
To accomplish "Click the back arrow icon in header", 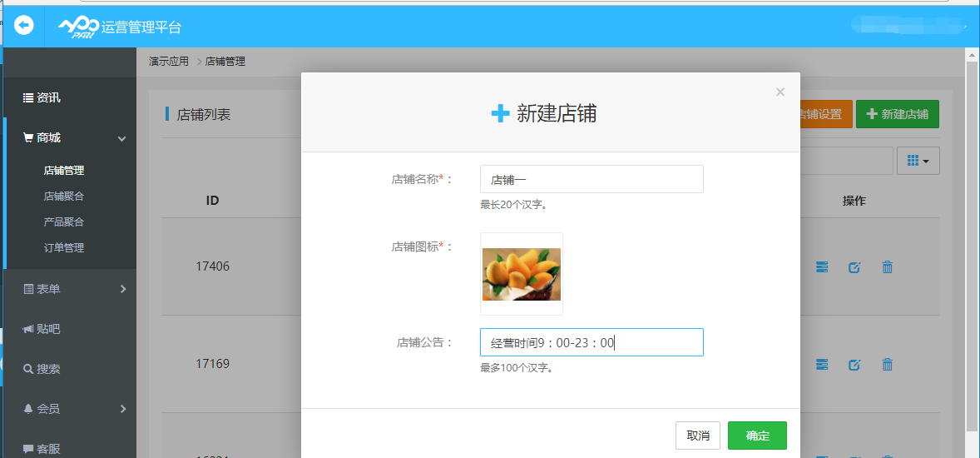I will 24,26.
